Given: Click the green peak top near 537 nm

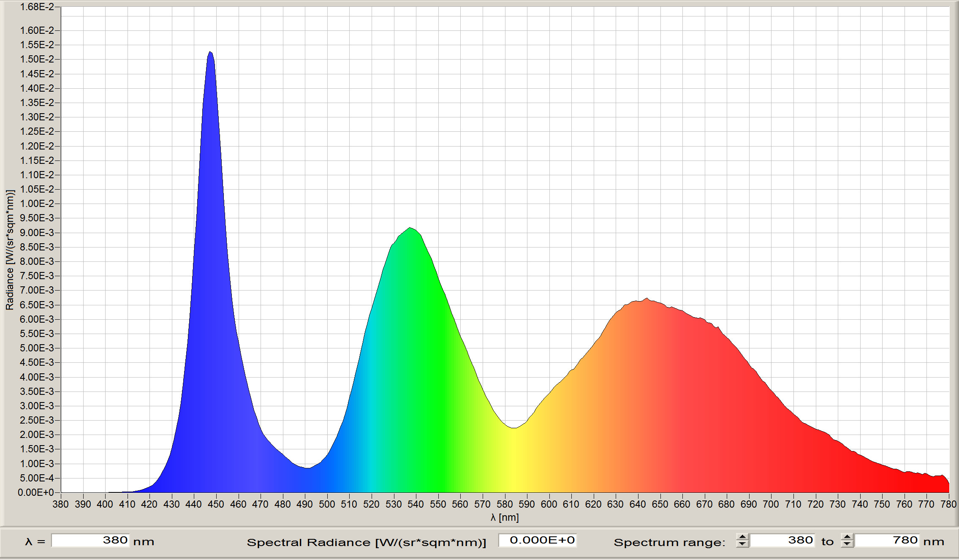Looking at the screenshot, I should [x=410, y=228].
